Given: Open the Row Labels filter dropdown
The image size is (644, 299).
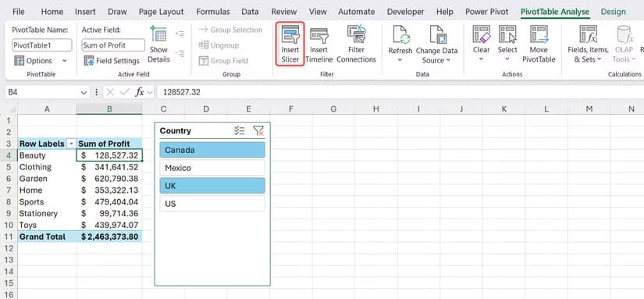Looking at the screenshot, I should (x=72, y=144).
